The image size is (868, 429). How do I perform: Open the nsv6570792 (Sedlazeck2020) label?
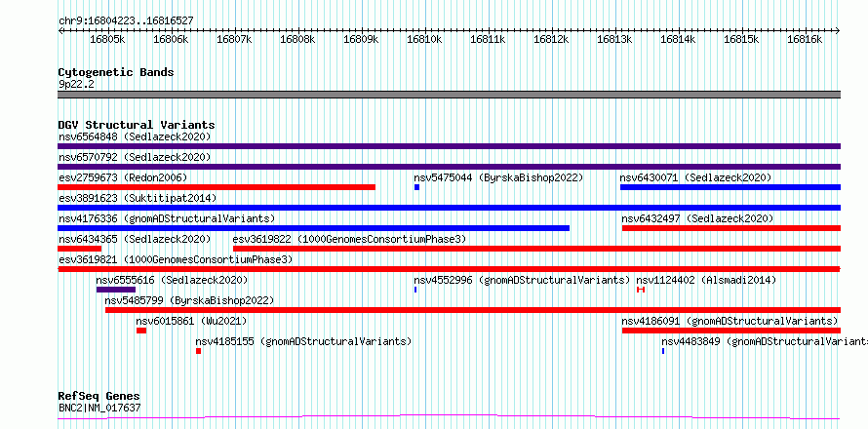[135, 157]
